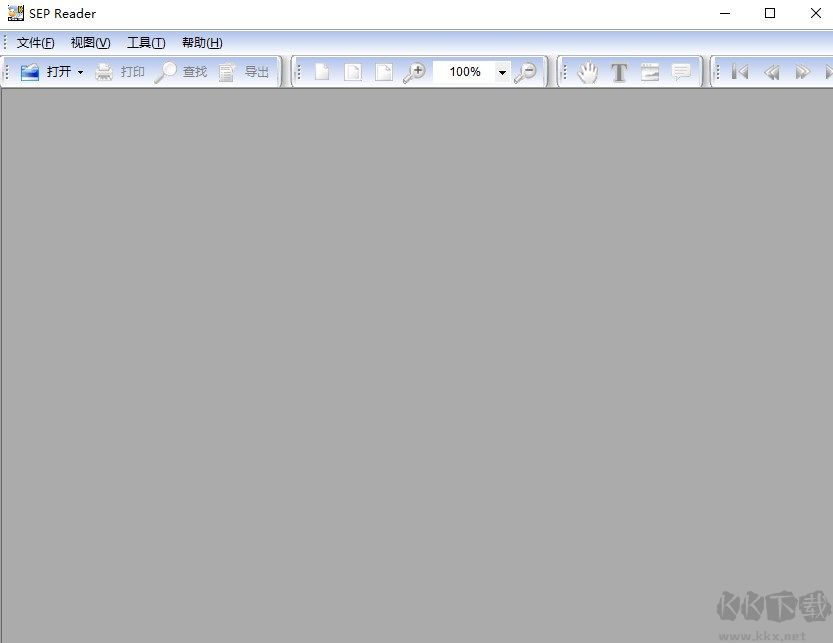Click the Next Page navigation arrow
833x643 pixels.
[802, 71]
